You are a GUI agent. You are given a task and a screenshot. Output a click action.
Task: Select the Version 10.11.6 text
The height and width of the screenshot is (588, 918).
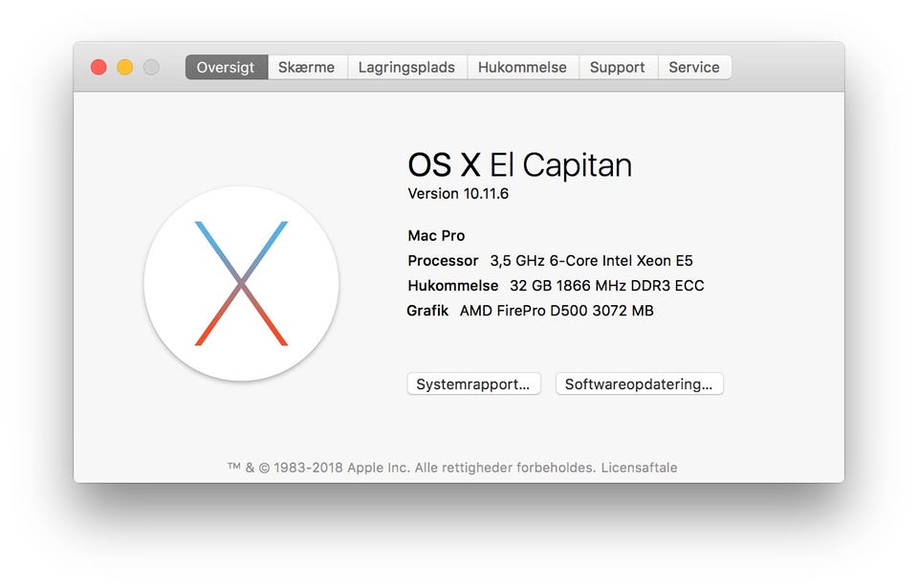tap(458, 193)
